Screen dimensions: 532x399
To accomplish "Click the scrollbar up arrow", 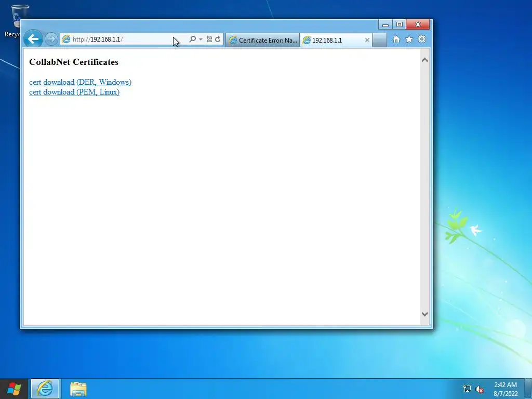I will [424, 60].
